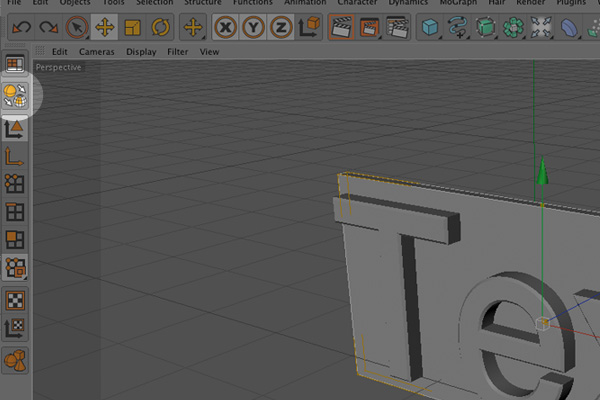Open the viewport Display menu

[141, 52]
